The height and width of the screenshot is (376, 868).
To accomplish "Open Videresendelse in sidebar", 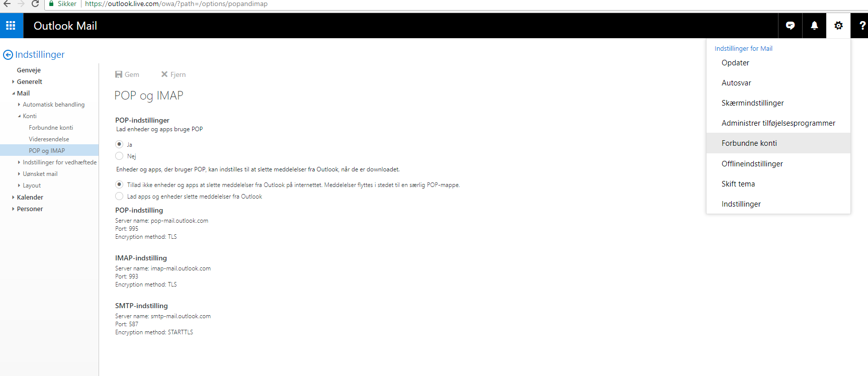I will [x=49, y=139].
